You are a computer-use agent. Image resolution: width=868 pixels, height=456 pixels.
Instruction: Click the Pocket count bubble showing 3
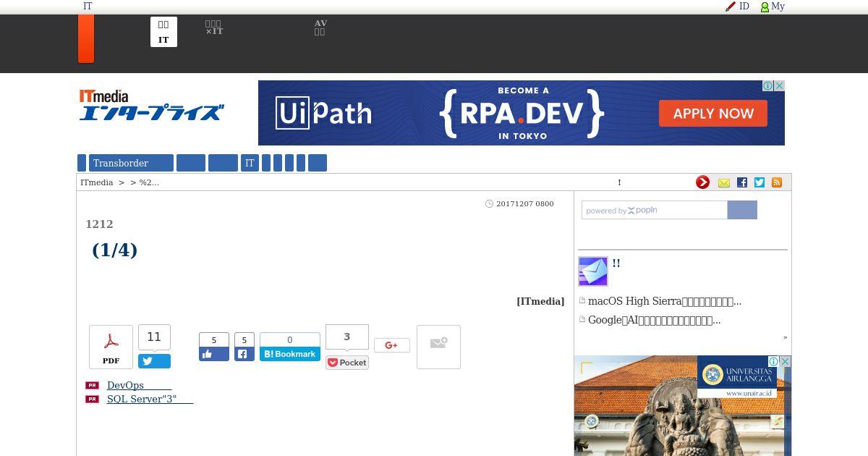tap(347, 337)
